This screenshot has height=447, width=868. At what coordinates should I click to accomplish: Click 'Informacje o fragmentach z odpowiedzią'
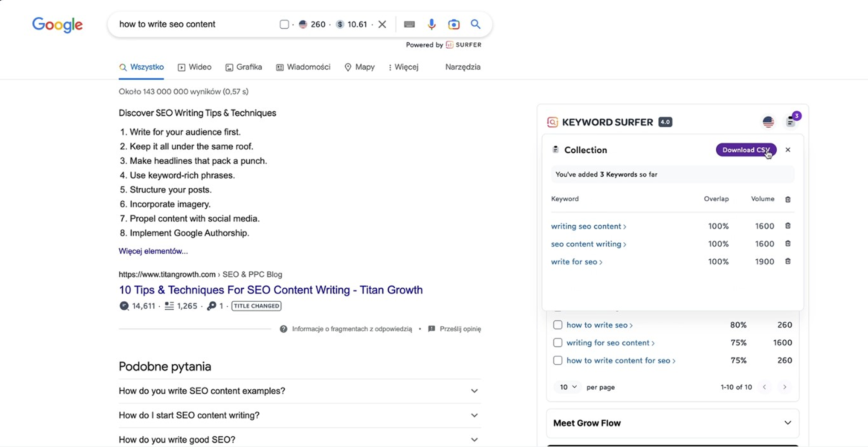coord(352,329)
